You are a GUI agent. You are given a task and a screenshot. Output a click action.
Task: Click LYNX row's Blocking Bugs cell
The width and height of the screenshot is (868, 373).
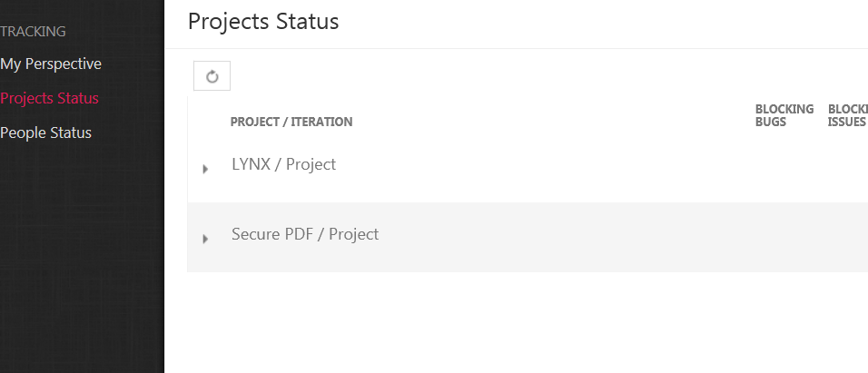click(784, 168)
